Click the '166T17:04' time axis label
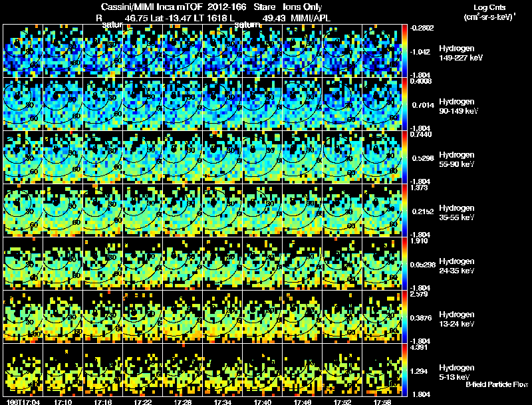532x405 pixels. (x=23, y=402)
